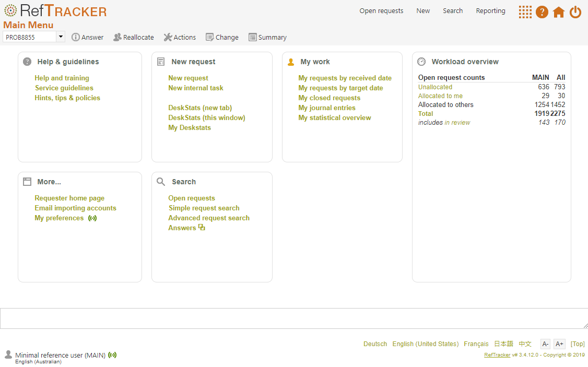Screen dimensions: 588x367
Task: Click Unallocated in workload overview
Action: click(435, 87)
